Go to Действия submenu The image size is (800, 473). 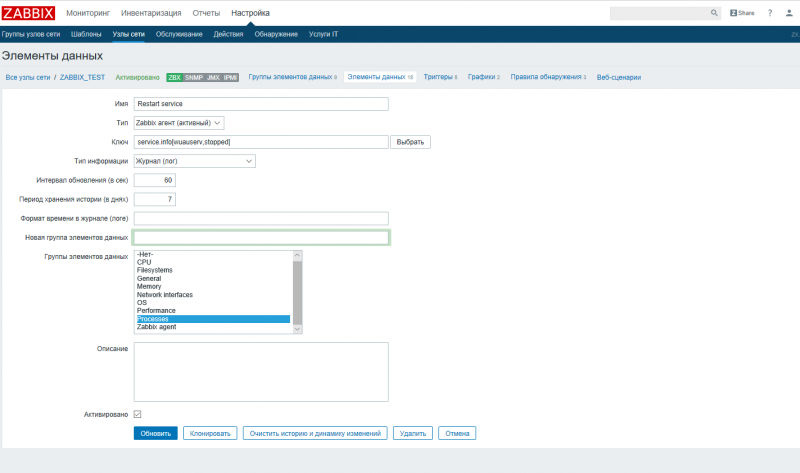click(228, 34)
